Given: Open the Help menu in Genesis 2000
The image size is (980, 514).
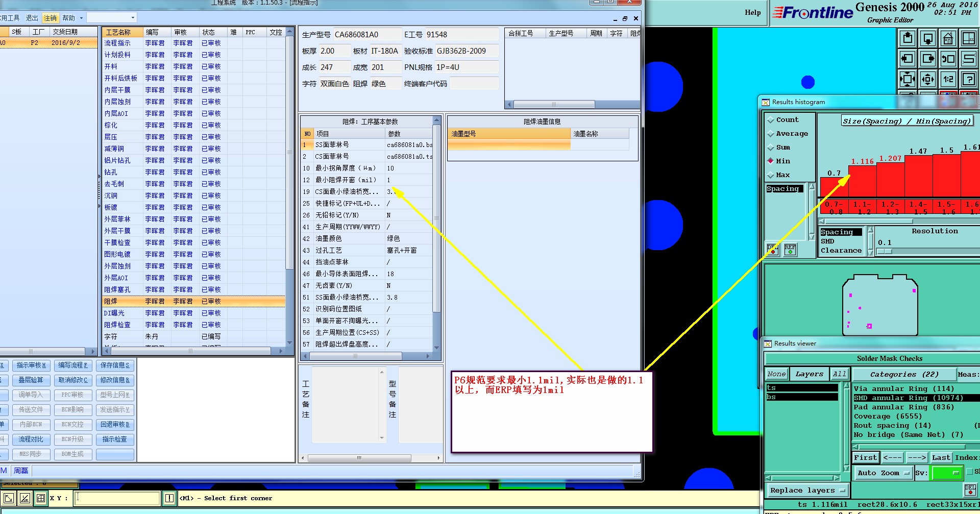Looking at the screenshot, I should (x=752, y=13).
